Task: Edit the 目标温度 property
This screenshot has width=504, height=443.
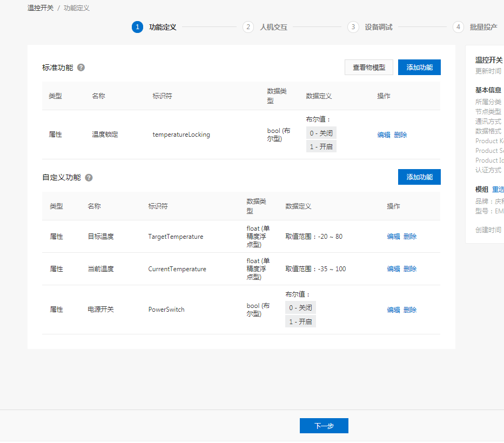Action: [393, 236]
